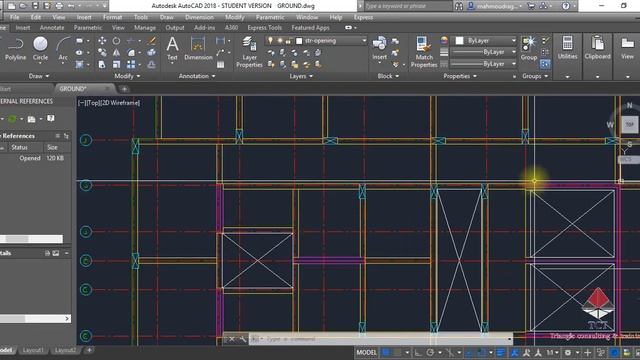Open the ByLayer object color swatch dropdown
The width and height of the screenshot is (640, 360).
(514, 40)
